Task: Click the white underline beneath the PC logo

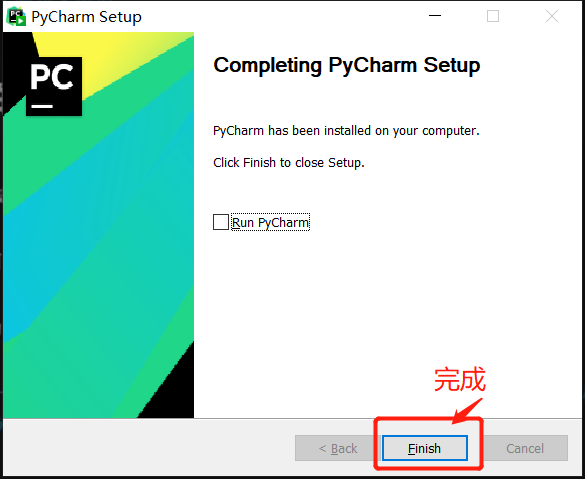Action: click(42, 106)
